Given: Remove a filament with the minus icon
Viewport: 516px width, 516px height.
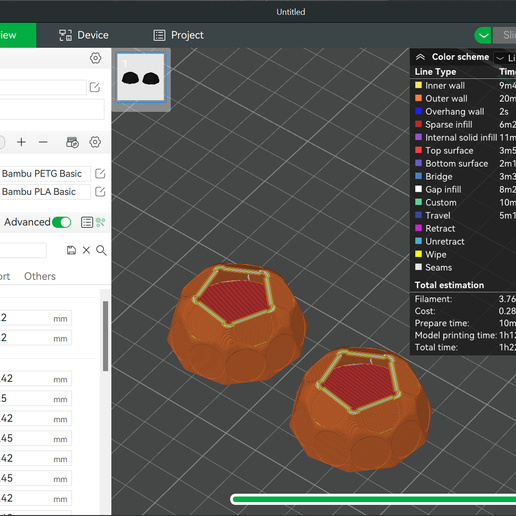Looking at the screenshot, I should pyautogui.click(x=43, y=142).
